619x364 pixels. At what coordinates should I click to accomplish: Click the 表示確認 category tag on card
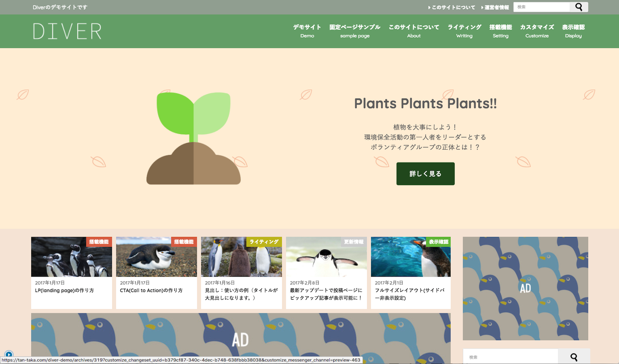point(439,242)
